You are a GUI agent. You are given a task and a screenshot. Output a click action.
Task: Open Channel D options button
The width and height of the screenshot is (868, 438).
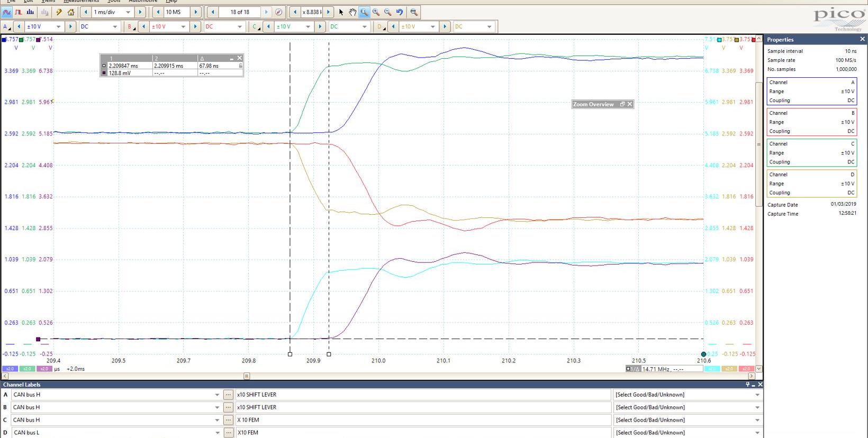tap(381, 26)
